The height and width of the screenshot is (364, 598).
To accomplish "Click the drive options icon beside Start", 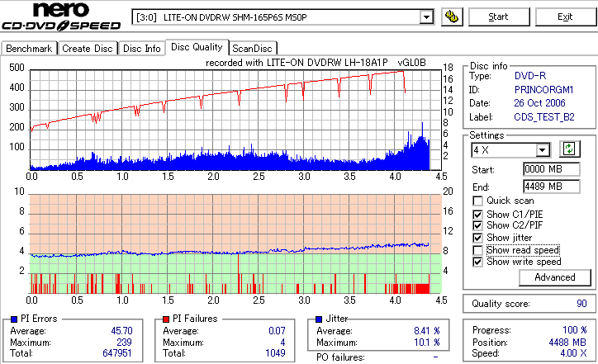I will (452, 17).
